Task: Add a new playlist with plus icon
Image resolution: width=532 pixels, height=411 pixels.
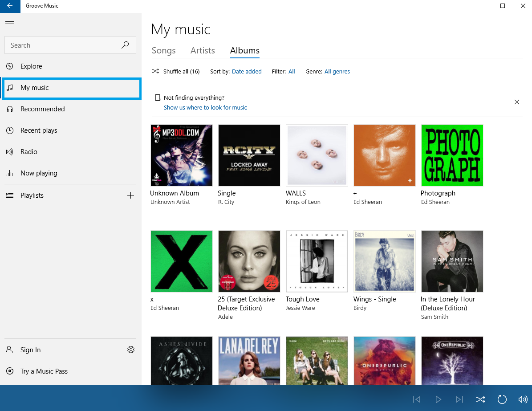Action: [x=130, y=195]
